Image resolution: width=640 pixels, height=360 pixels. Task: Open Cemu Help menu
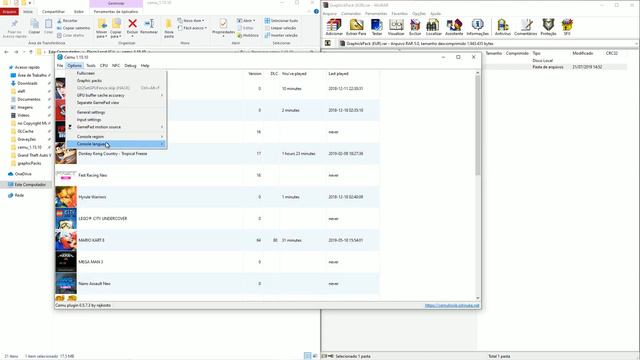[x=145, y=65]
